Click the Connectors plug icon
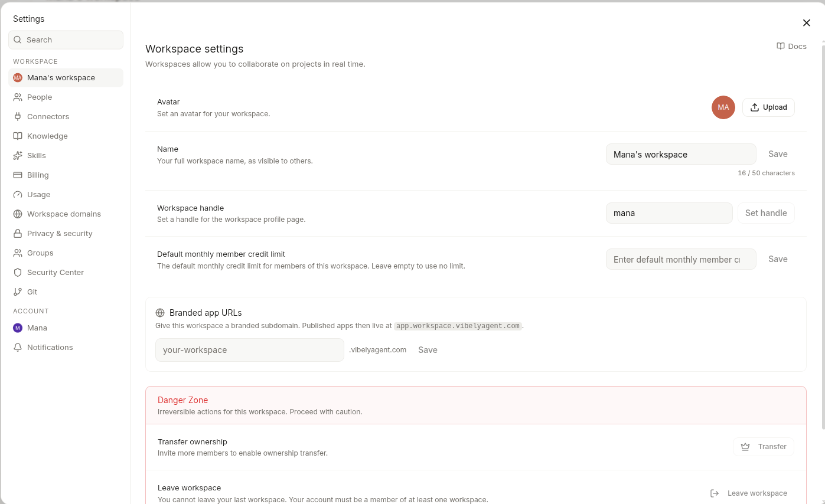The height and width of the screenshot is (504, 825). pyautogui.click(x=18, y=117)
